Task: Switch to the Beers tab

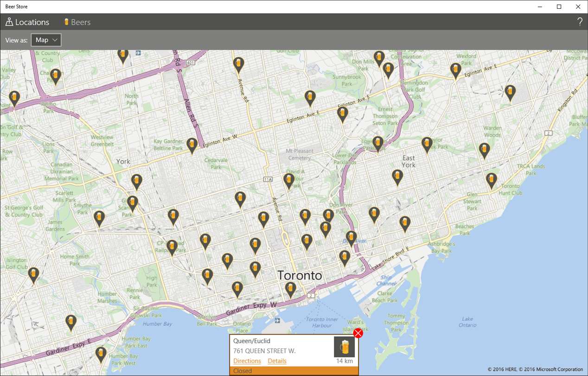Action: click(x=77, y=22)
